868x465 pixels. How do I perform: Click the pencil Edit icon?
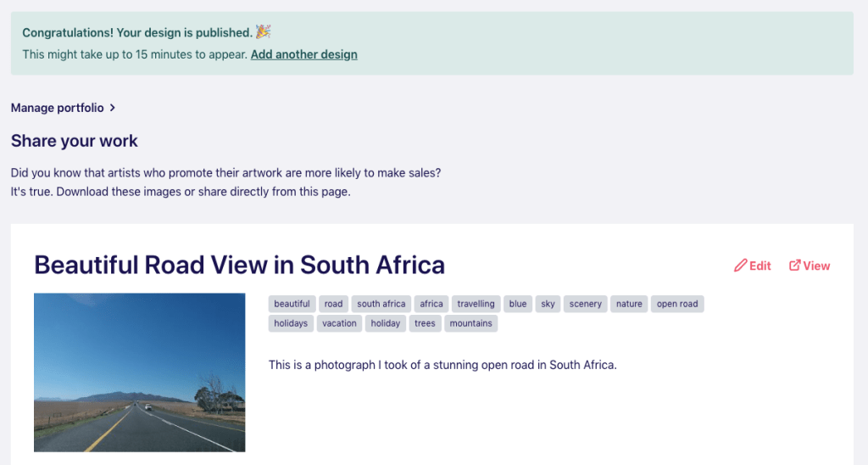[x=741, y=266]
